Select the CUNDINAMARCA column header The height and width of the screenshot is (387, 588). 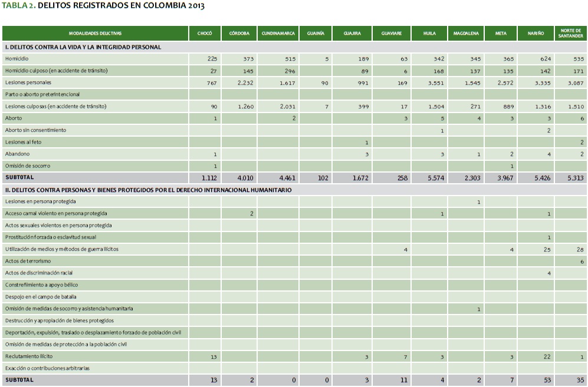[x=278, y=34]
